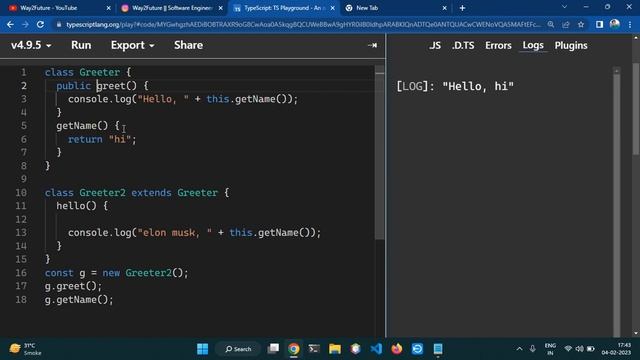Screen dimensions: 640x360
Task: Open Firefox from the taskbar
Action: tap(396, 349)
